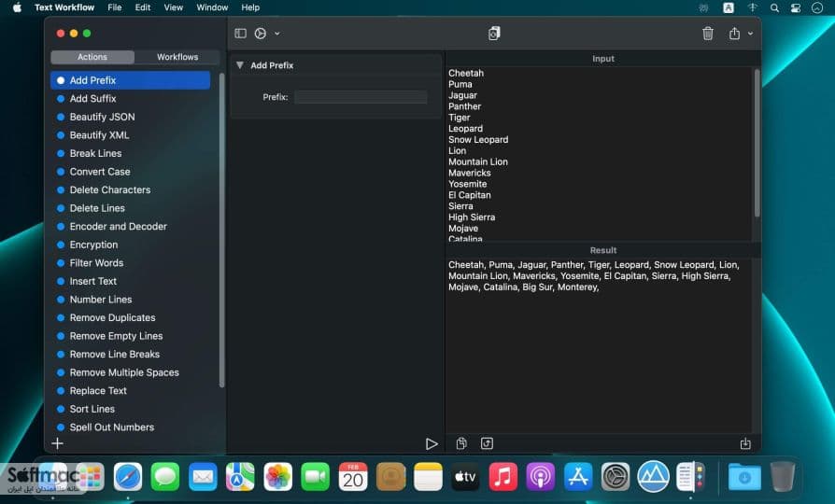The image size is (835, 504).
Task: Click the use-result-as-input icon
Action: click(x=487, y=443)
